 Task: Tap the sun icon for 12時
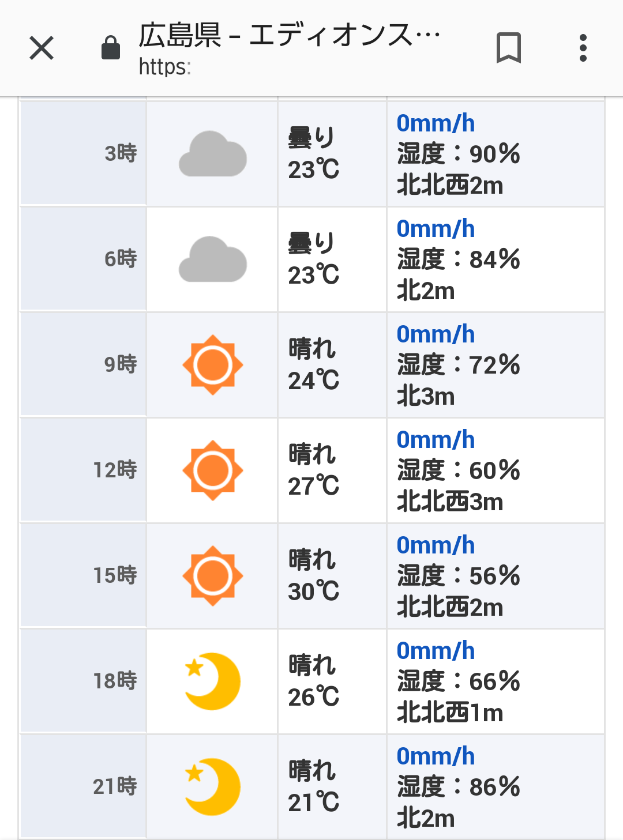212,470
